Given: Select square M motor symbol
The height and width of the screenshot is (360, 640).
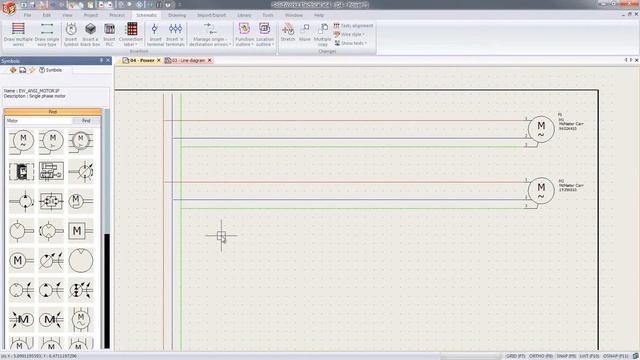Looking at the screenshot, I should (81, 231).
